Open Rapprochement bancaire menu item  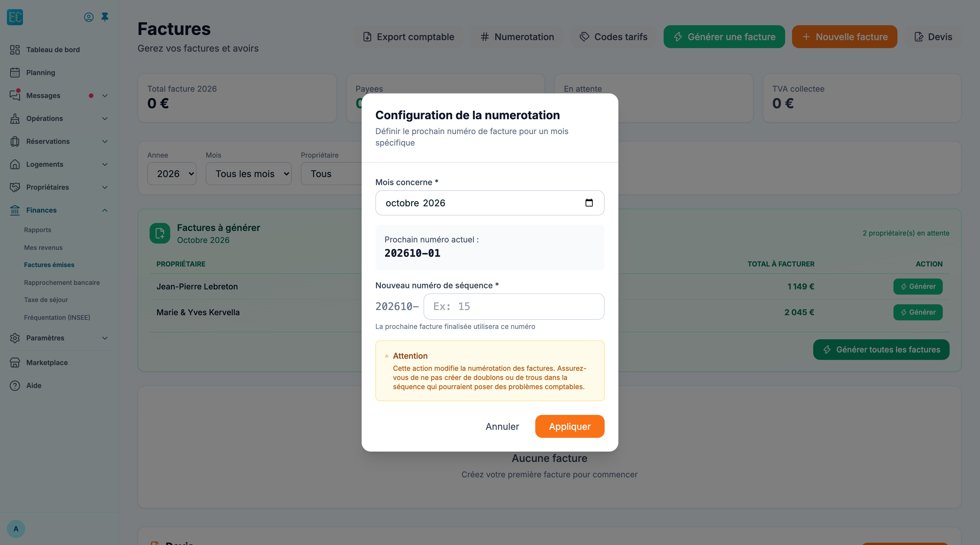point(62,283)
